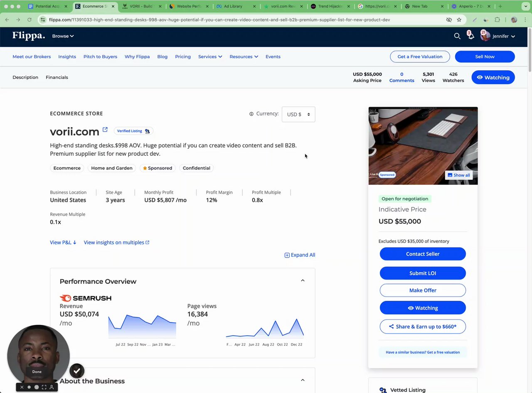This screenshot has width=532, height=393.
Task: Open the View P&L link
Action: coord(63,242)
